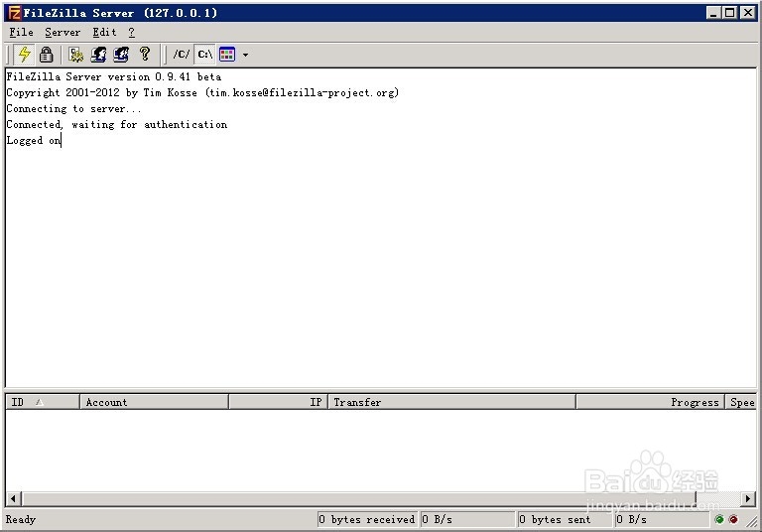This screenshot has height=532, width=762.
Task: Click the 'Ready' status bar text
Action: coord(21,519)
